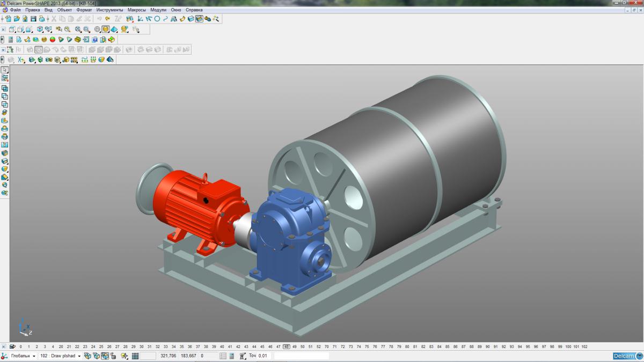The width and height of the screenshot is (644, 362).
Task: Click the zoom magnifier icon
Action: click(x=67, y=29)
